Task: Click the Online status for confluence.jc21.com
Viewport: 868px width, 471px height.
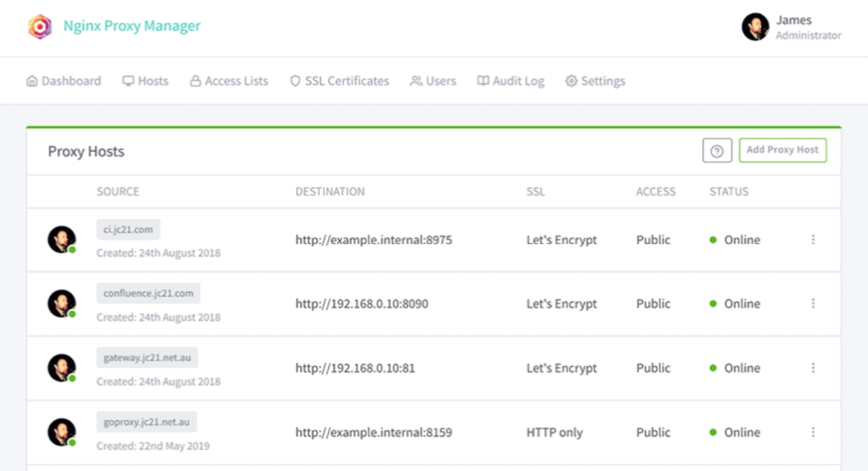Action: point(735,304)
